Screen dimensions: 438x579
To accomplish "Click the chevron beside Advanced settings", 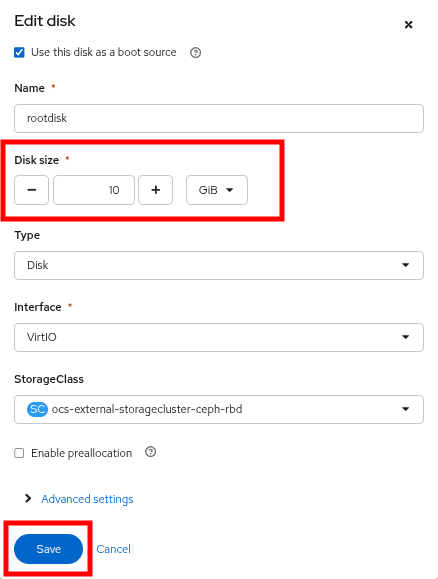I will pyautogui.click(x=28, y=499).
